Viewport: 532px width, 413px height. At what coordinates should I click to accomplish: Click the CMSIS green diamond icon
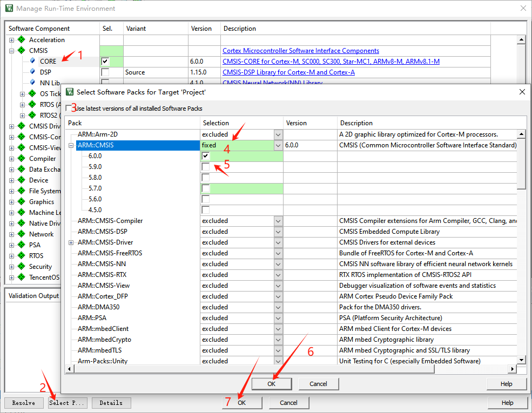point(22,51)
